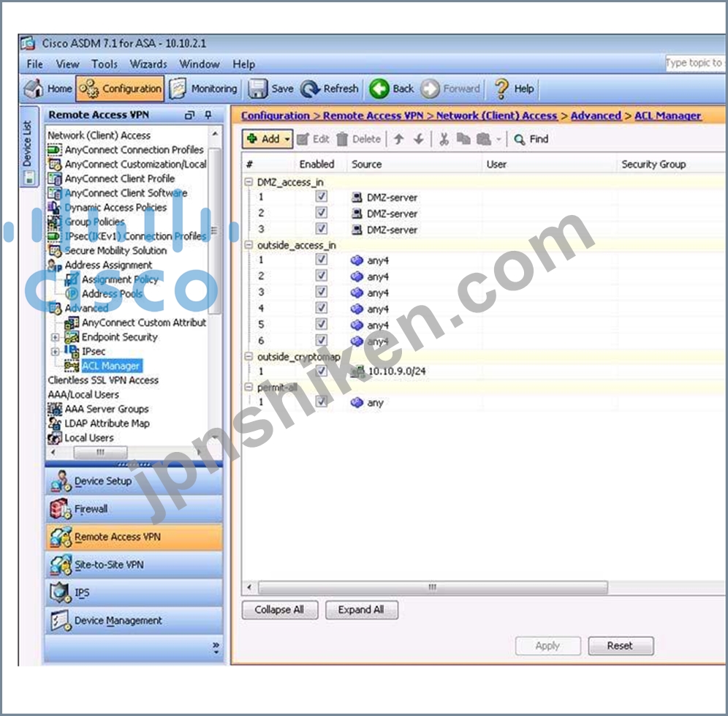Click the IPS shield icon

(x=60, y=592)
